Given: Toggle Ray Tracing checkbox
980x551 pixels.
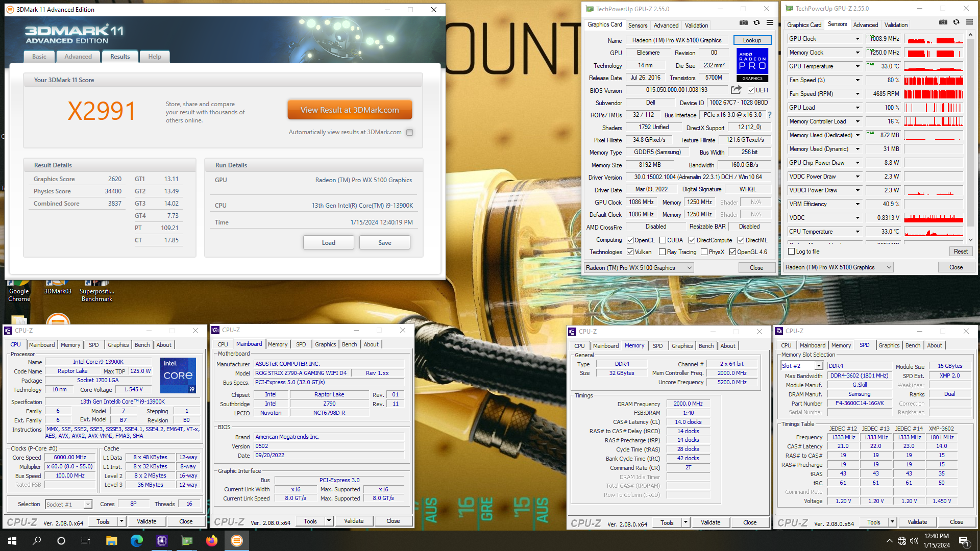Looking at the screenshot, I should (662, 252).
